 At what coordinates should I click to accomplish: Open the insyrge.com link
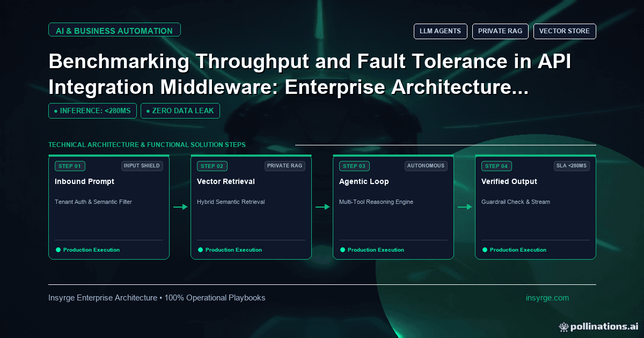pyautogui.click(x=547, y=298)
